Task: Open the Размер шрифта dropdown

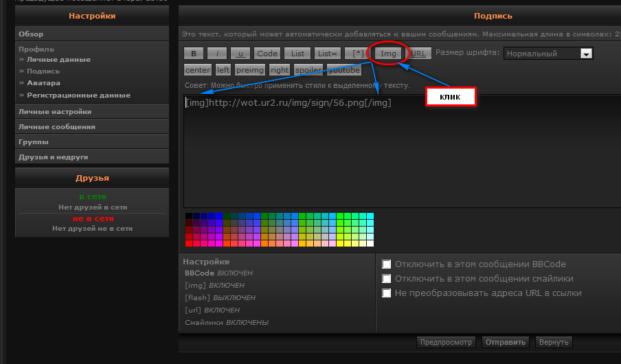Action: point(548,54)
